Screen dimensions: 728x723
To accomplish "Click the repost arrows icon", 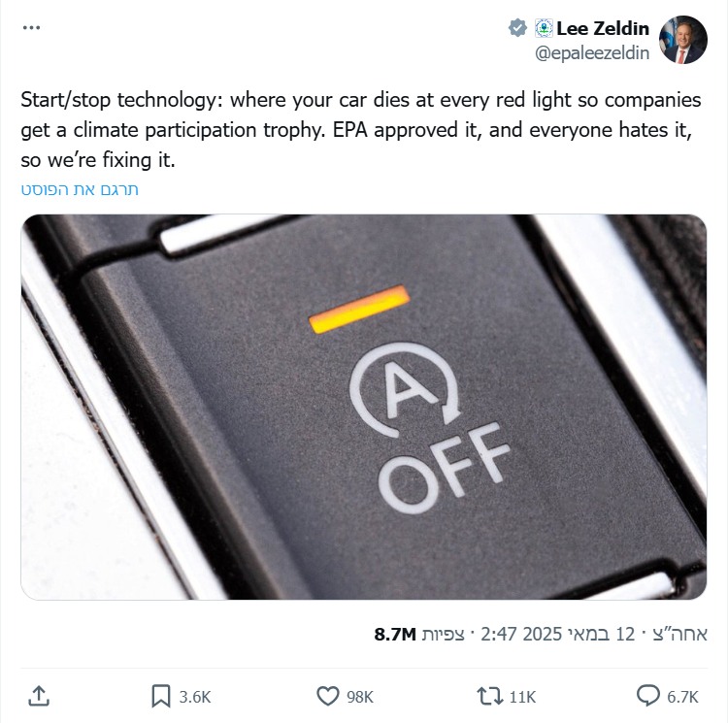I will (x=490, y=696).
